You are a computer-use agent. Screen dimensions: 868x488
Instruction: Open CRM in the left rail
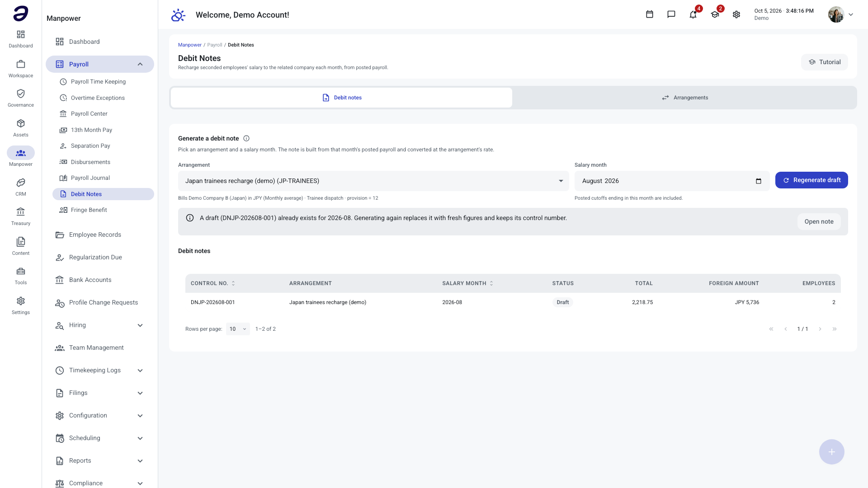21,187
